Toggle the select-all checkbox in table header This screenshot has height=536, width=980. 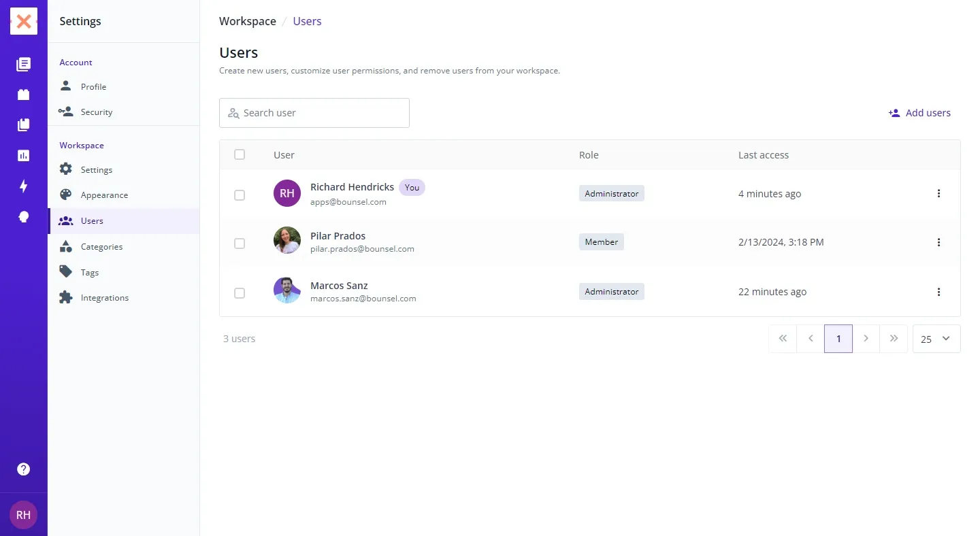coord(240,154)
